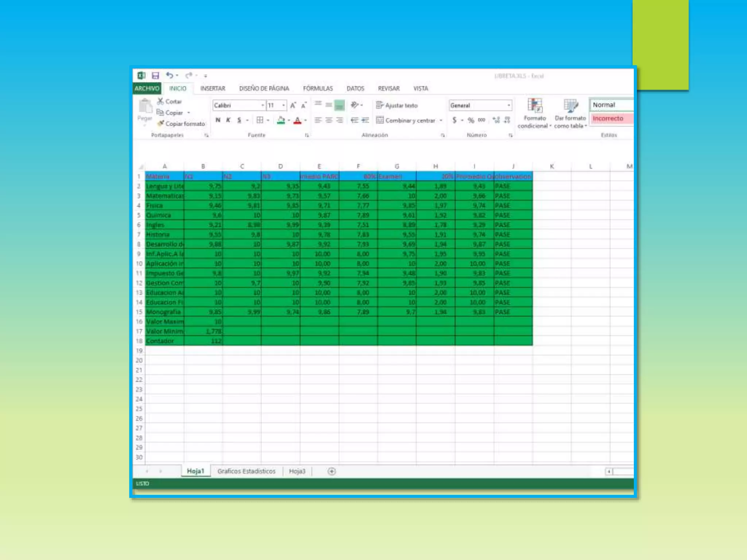Click the Cortar scissors icon
Viewport: 747px width, 560px height.
(x=160, y=101)
